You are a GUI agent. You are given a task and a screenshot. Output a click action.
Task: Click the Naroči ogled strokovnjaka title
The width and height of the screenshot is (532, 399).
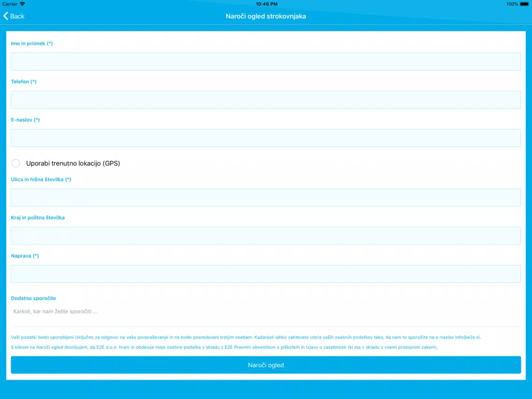pyautogui.click(x=266, y=16)
